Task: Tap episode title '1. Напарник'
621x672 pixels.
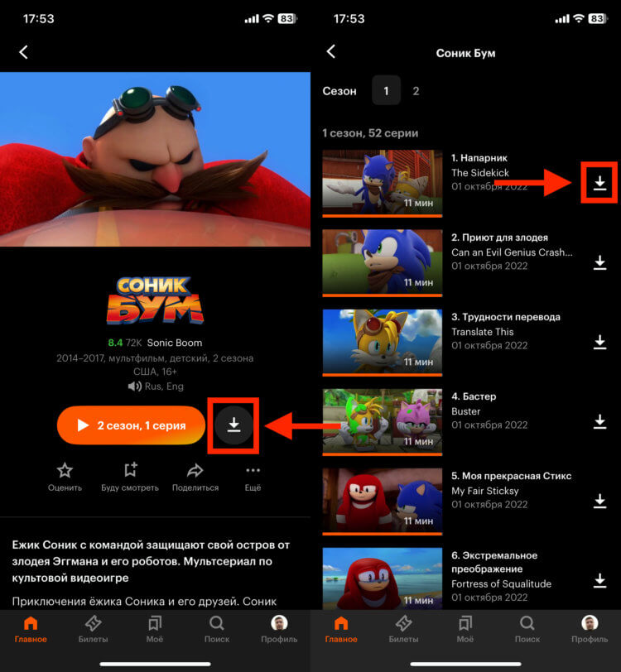Action: point(479,158)
